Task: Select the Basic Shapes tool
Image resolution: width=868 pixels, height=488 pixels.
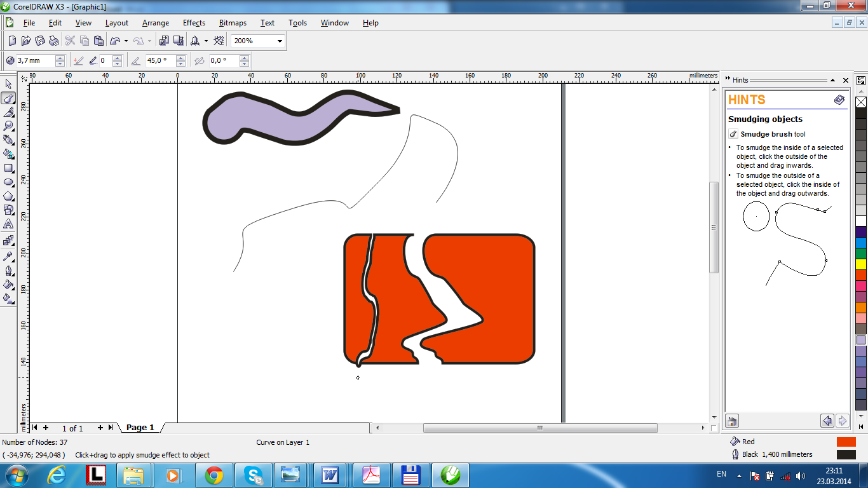Action: pyautogui.click(x=8, y=210)
